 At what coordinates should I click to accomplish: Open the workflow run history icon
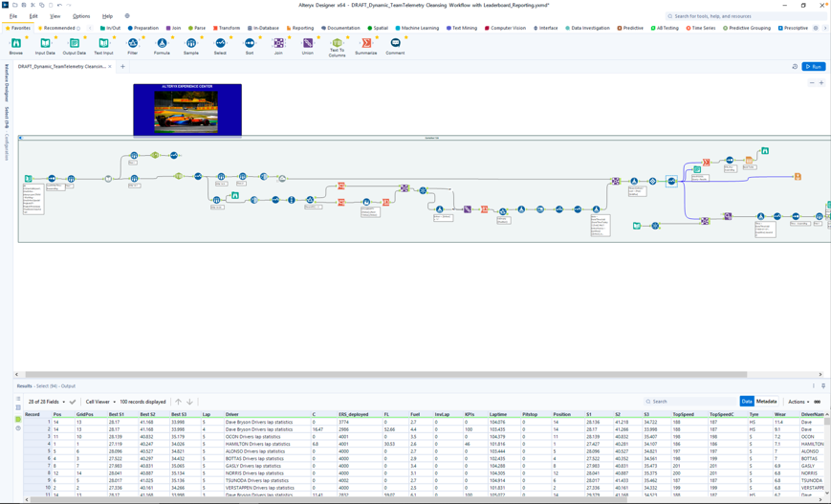pyautogui.click(x=795, y=67)
